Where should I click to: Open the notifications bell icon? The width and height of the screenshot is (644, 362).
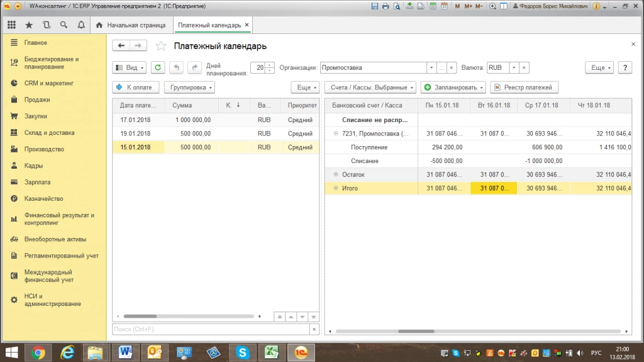tap(80, 25)
